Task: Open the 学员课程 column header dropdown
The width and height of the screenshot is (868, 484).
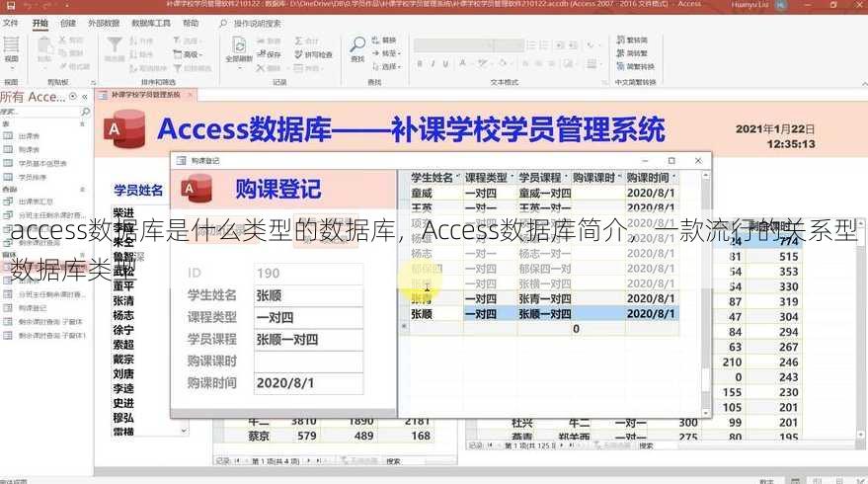Action: coord(566,177)
